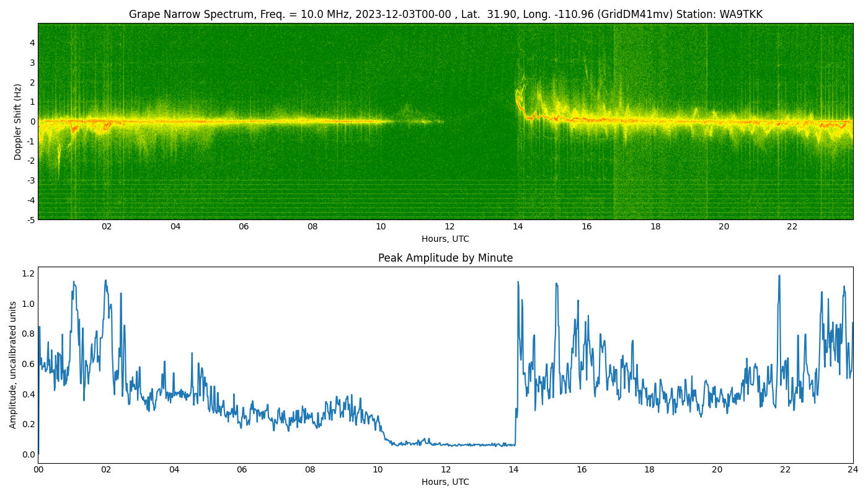Viewport: 868px width, 496px height.
Task: Click spectrogram hour tick 22
Action: pos(792,227)
